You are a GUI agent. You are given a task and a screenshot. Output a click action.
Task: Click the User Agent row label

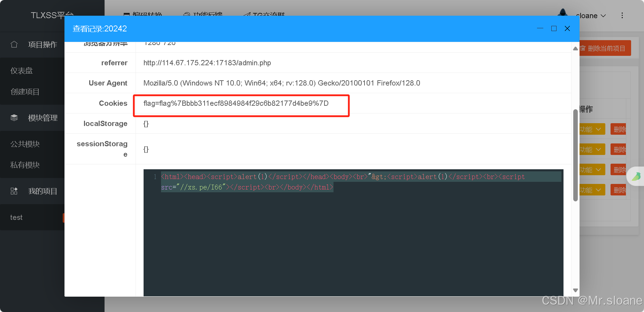[x=108, y=83]
